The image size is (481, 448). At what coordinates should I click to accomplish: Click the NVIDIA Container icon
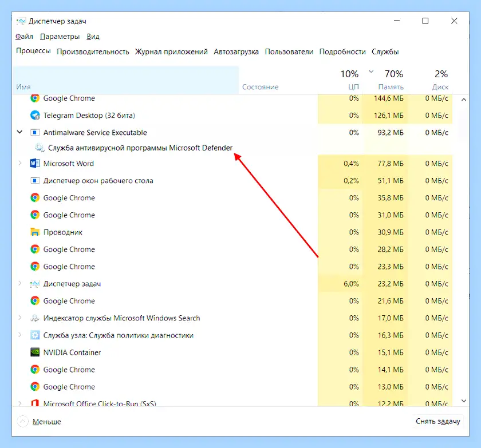35,352
